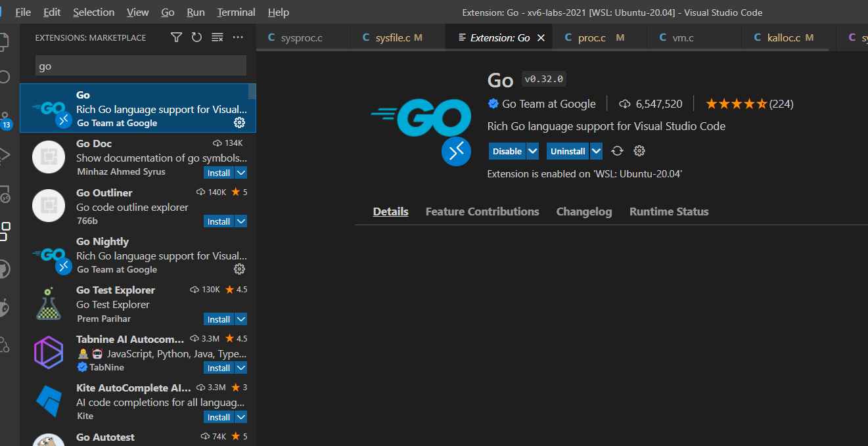Open Source Control view with 13 badge

(5, 120)
